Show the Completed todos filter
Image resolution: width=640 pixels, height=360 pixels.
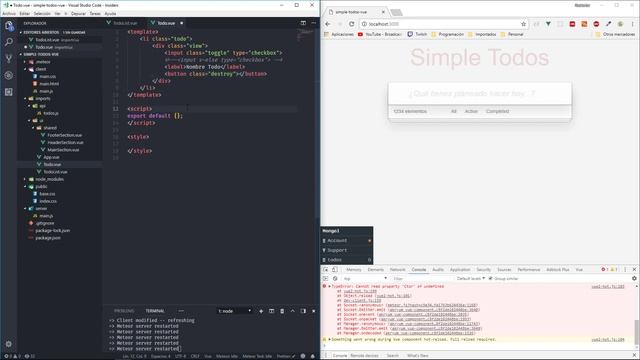tap(497, 111)
